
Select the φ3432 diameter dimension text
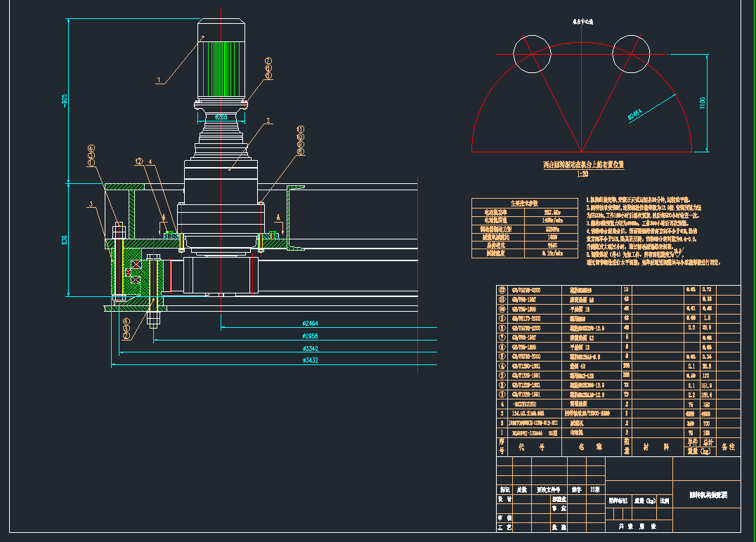(310, 361)
